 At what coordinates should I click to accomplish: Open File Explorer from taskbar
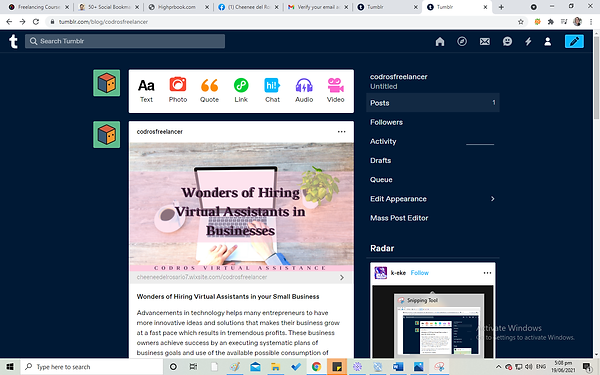tap(275, 367)
